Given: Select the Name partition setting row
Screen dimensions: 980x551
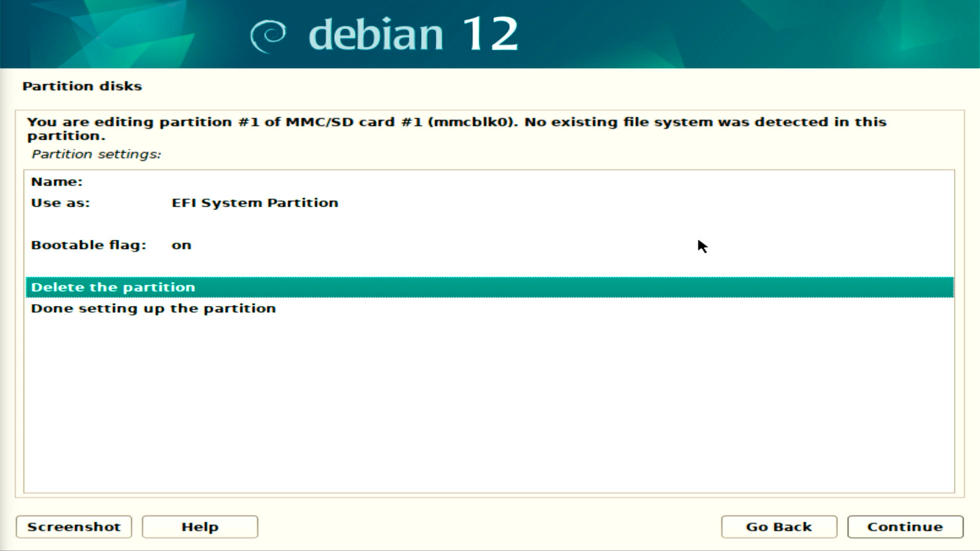Looking at the screenshot, I should (x=489, y=182).
